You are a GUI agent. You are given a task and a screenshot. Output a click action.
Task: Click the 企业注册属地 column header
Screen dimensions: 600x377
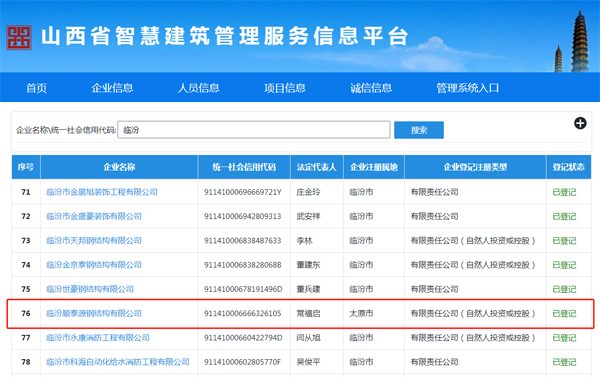point(374,167)
